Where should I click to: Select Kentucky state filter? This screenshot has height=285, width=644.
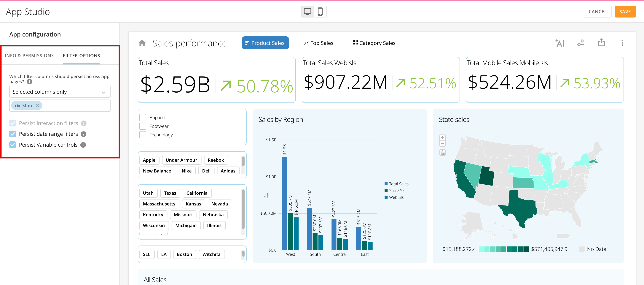[x=153, y=215]
